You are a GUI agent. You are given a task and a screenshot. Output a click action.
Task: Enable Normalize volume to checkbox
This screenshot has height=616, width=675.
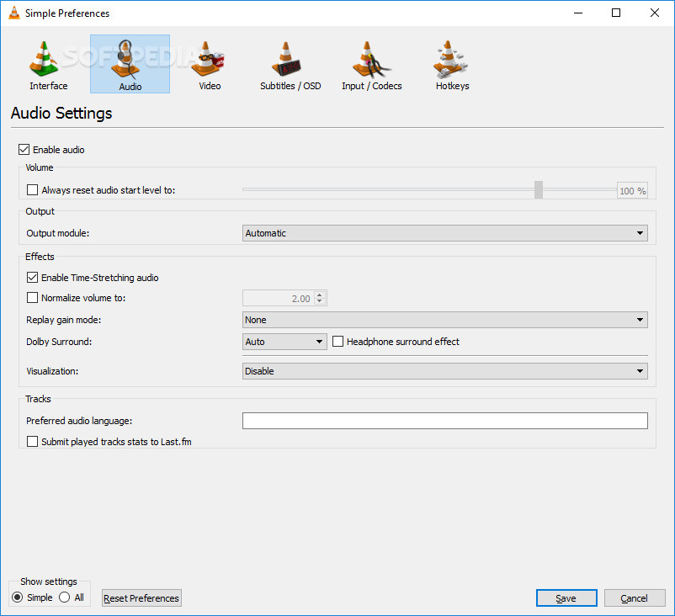click(32, 297)
